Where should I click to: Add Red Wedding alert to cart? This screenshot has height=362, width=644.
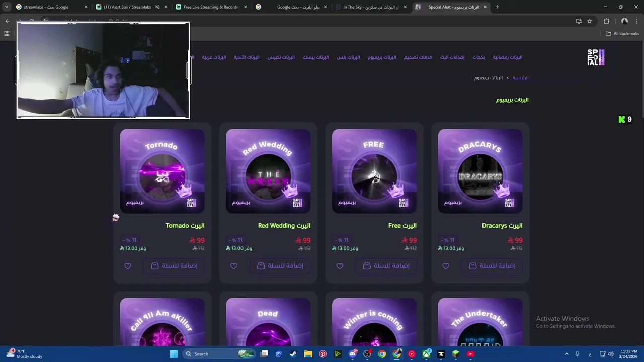coord(280,266)
